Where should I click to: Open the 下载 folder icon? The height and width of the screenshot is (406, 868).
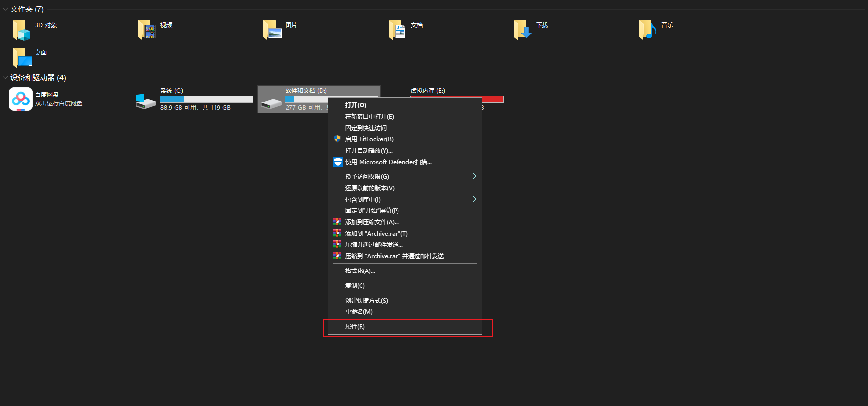pyautogui.click(x=523, y=30)
